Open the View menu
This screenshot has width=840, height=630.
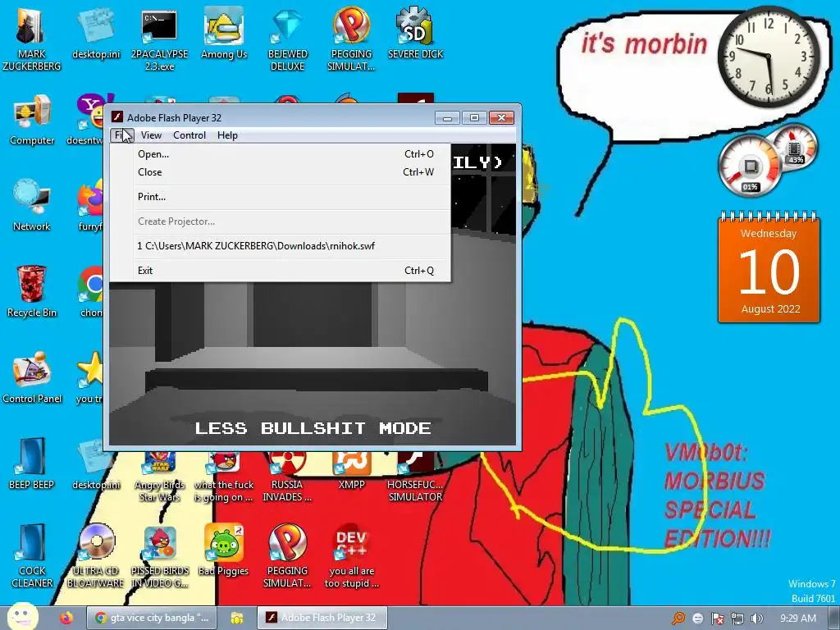tap(151, 135)
